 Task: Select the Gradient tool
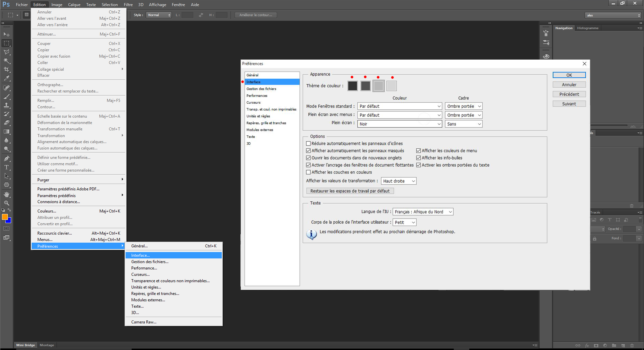[6, 131]
